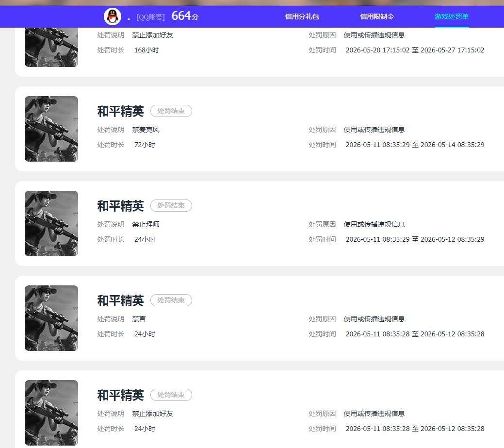Screen dimensions: 504x448
Task: Click the time range on 禁止拜师 card
Action: coord(415,239)
